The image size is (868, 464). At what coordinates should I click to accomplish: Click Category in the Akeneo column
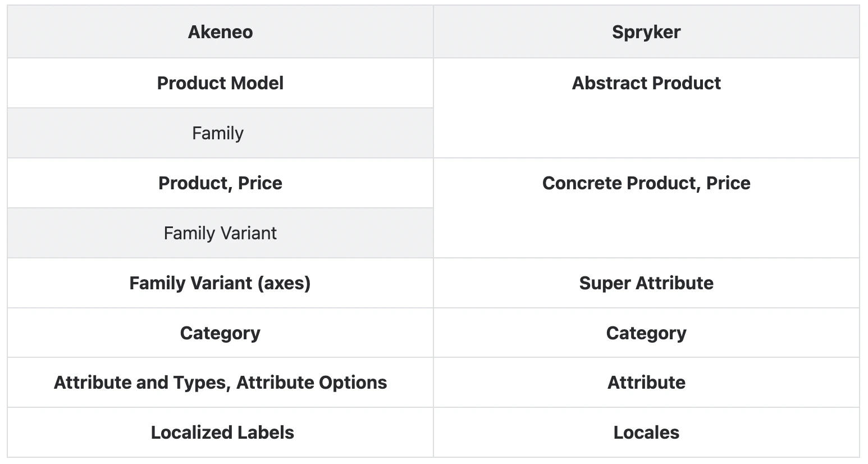pos(220,333)
